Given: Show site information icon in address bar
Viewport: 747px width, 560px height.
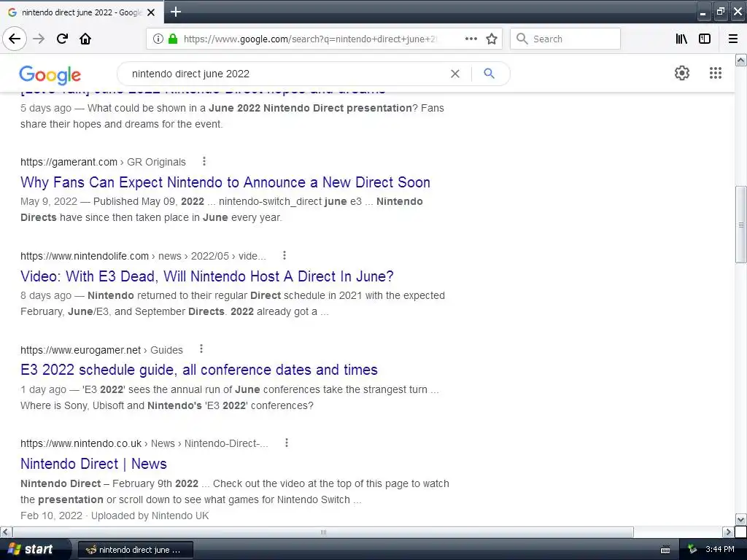Looking at the screenshot, I should 158,39.
